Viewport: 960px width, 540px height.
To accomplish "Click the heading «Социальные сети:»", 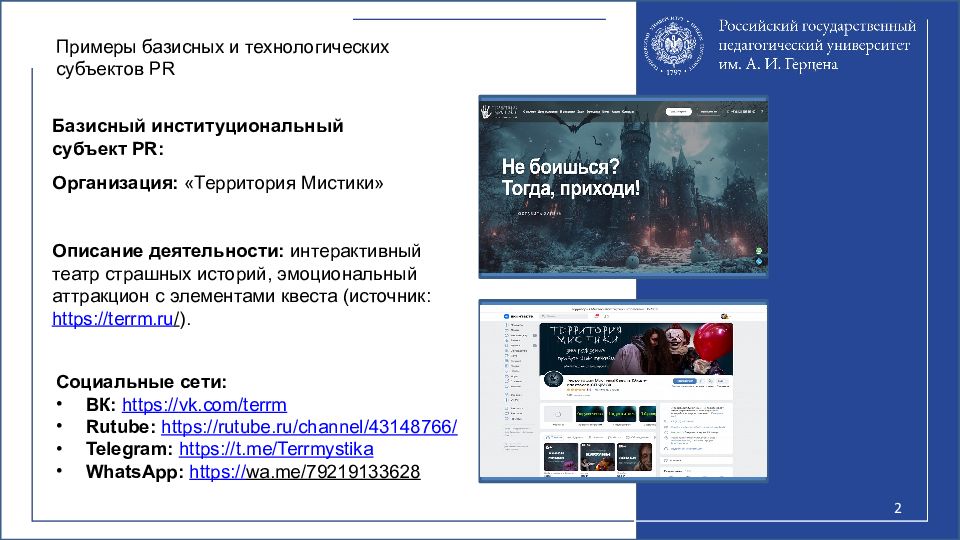I will (141, 382).
